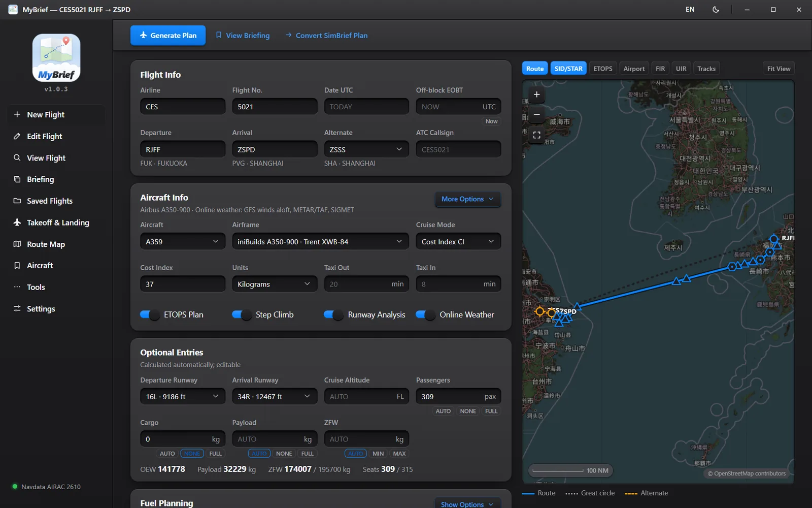Click the Fit View button
Image resolution: width=812 pixels, height=508 pixels.
tap(779, 69)
